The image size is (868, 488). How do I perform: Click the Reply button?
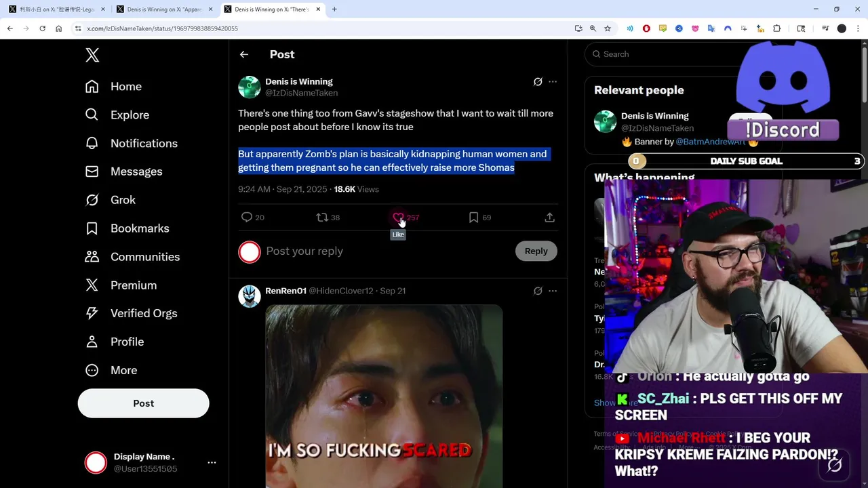pos(536,251)
